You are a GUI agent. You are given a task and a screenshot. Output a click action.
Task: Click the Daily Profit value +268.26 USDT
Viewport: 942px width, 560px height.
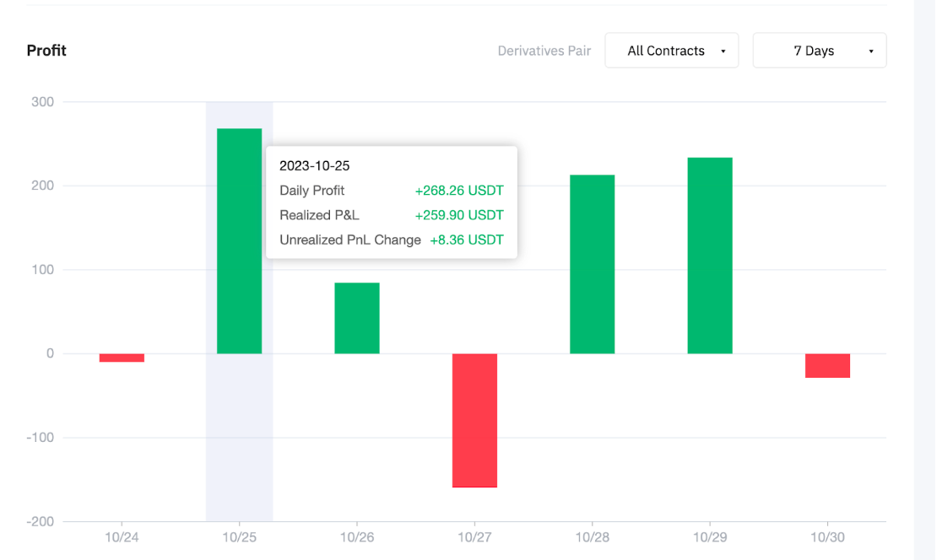[x=459, y=191]
